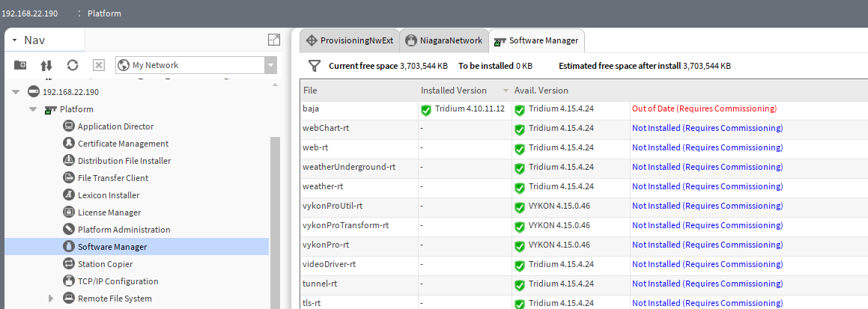Screen dimensions: 868x309
Task: Maximize the Nav side panel
Action: tap(274, 40)
